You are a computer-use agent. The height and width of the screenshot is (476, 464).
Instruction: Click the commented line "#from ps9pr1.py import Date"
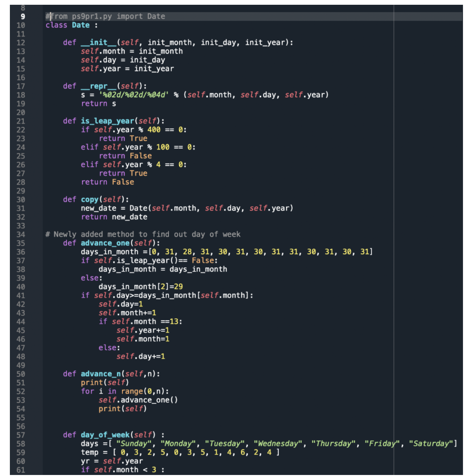coord(105,16)
